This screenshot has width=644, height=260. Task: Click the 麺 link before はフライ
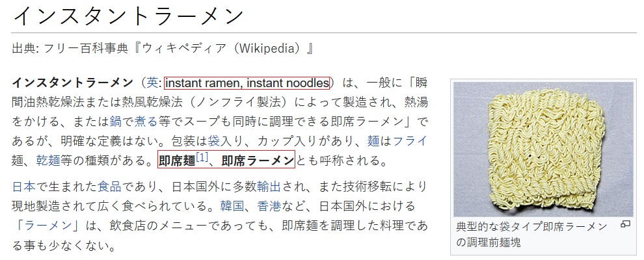point(373,140)
